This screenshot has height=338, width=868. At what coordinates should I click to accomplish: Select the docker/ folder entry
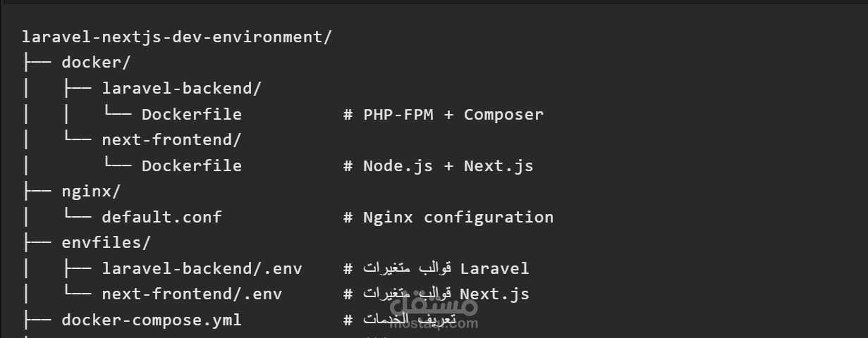click(96, 63)
